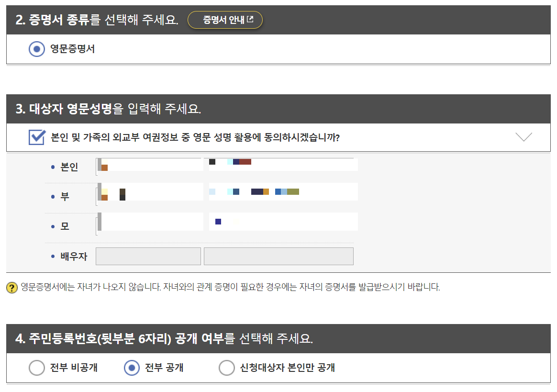Click the disabled 배우자 surname field
This screenshot has width=557, height=392.
click(148, 256)
